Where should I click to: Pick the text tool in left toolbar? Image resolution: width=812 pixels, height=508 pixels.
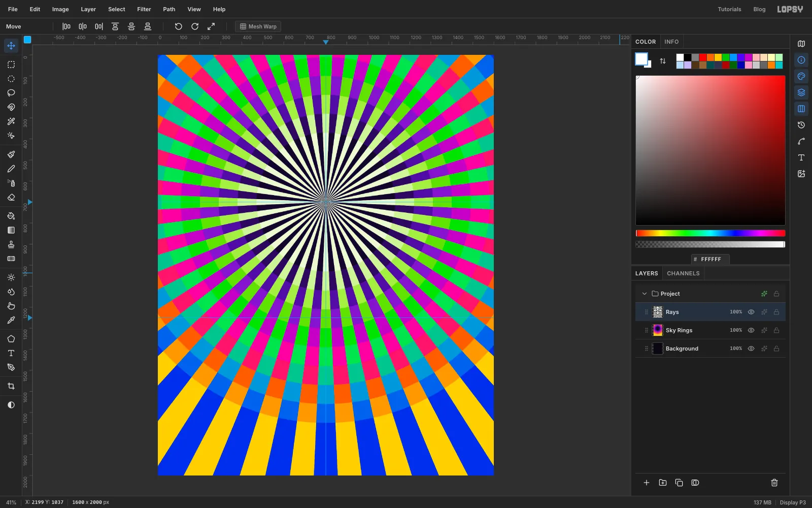pyautogui.click(x=11, y=353)
